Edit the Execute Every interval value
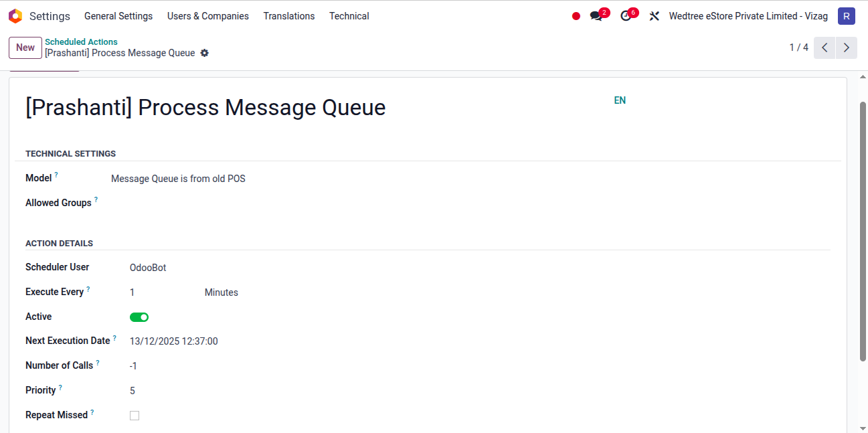868x433 pixels. coord(132,292)
